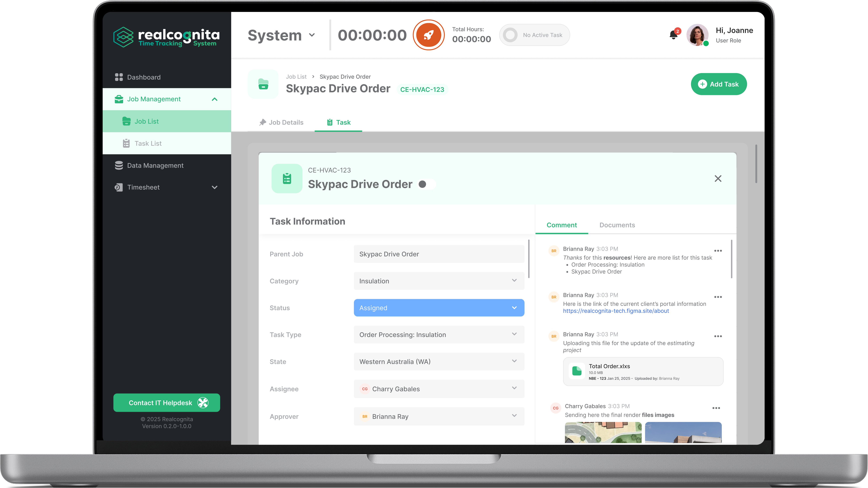Switch to the Documents tab
The image size is (868, 488).
(x=617, y=225)
